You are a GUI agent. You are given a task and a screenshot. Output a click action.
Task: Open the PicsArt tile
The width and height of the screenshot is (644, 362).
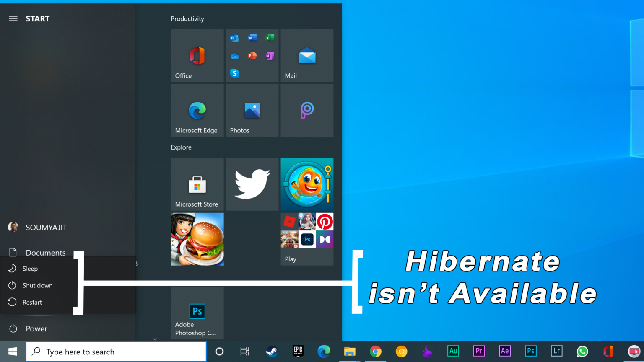point(307,111)
